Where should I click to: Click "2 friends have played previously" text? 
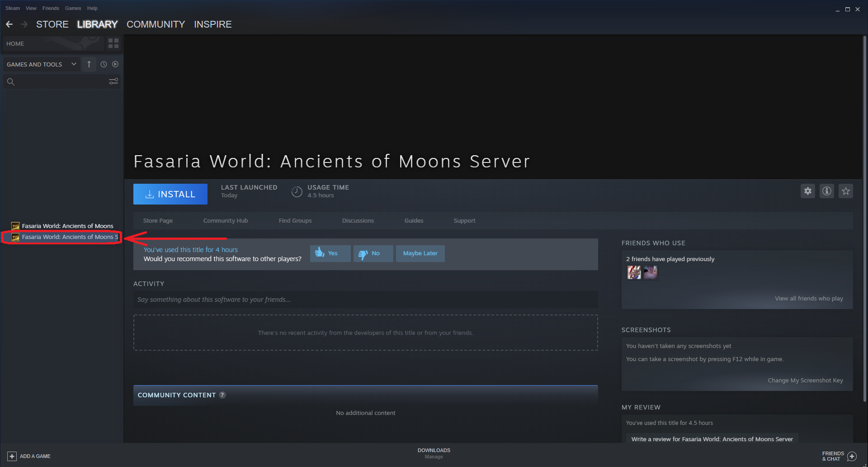pyautogui.click(x=670, y=259)
